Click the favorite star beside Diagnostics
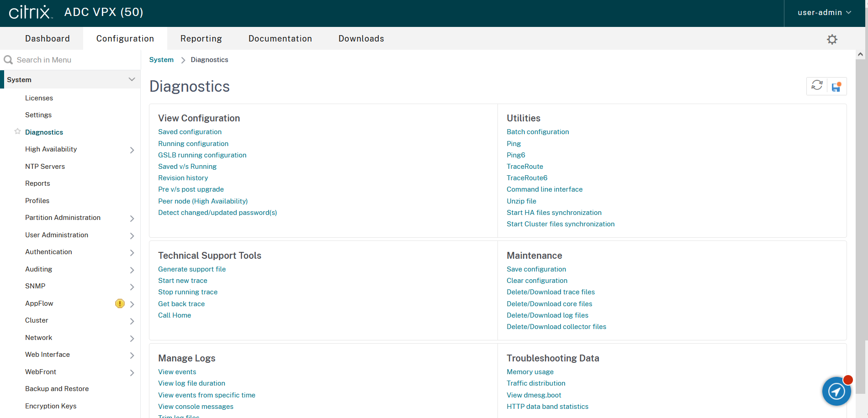Viewport: 868px width, 418px height. (x=17, y=131)
